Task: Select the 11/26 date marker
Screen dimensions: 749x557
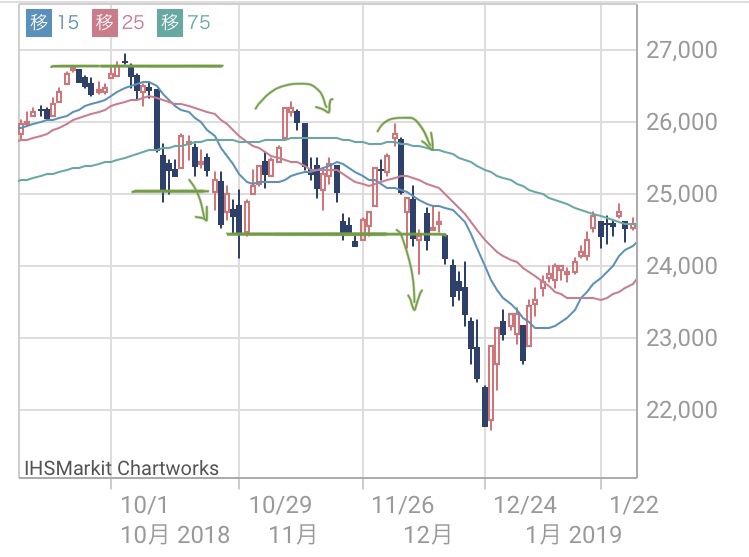Action: (x=402, y=504)
